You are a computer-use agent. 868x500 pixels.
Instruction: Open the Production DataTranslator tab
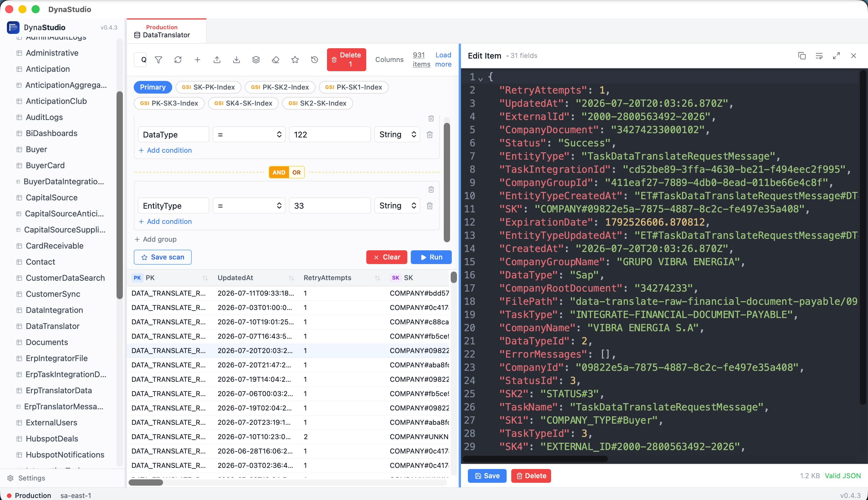(x=166, y=31)
